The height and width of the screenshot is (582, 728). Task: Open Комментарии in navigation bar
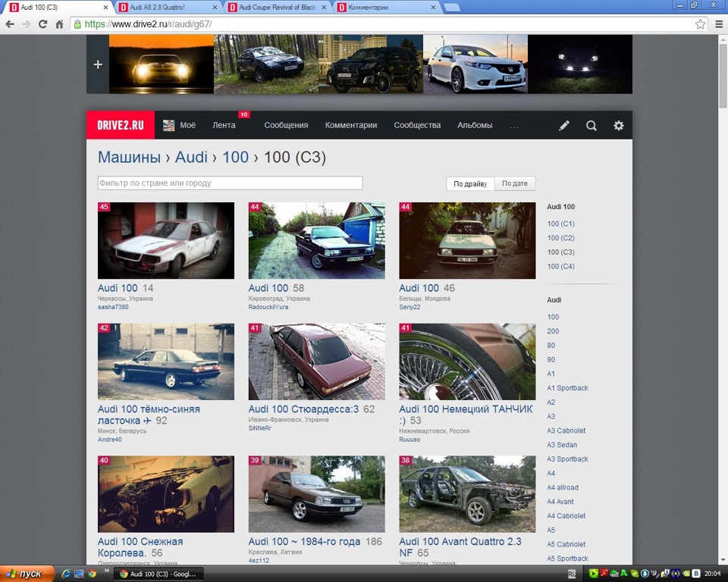(351, 125)
